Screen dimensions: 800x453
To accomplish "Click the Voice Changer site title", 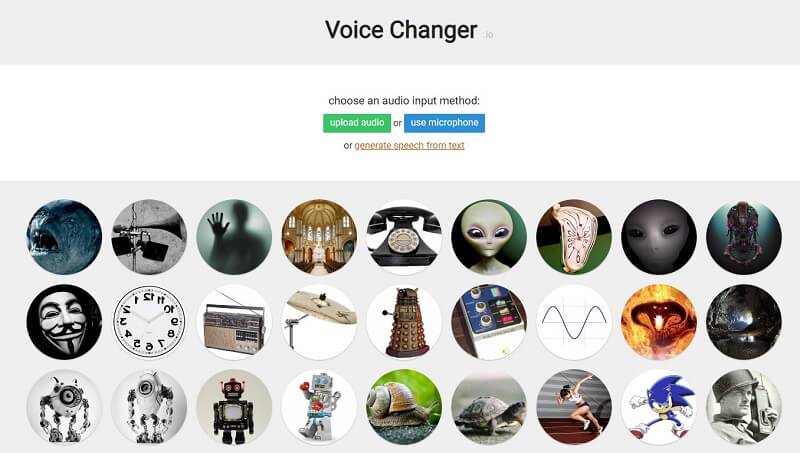I will [x=402, y=30].
